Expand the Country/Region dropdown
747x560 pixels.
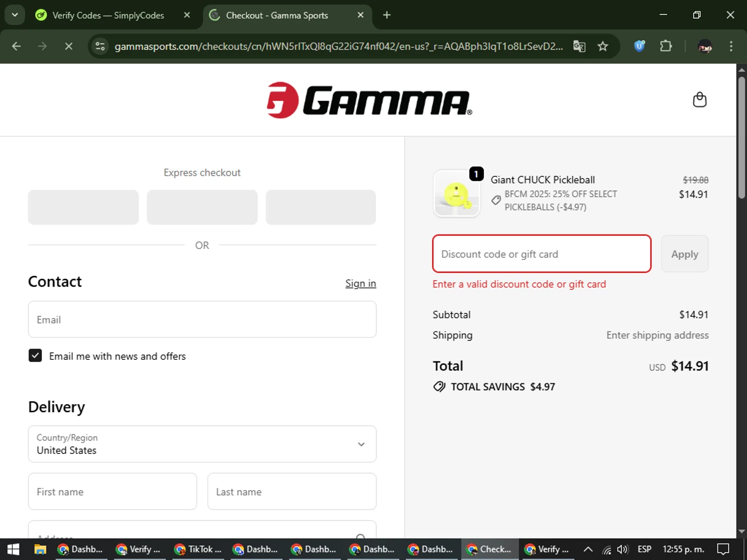[202, 444]
